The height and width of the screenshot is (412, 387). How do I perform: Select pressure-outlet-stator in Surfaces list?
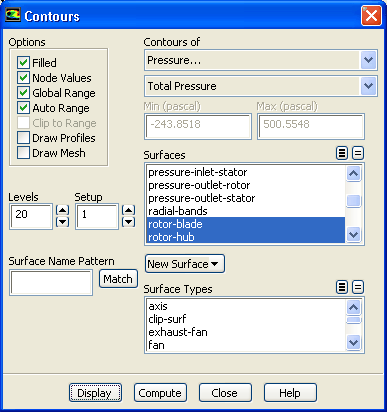pyautogui.click(x=246, y=198)
